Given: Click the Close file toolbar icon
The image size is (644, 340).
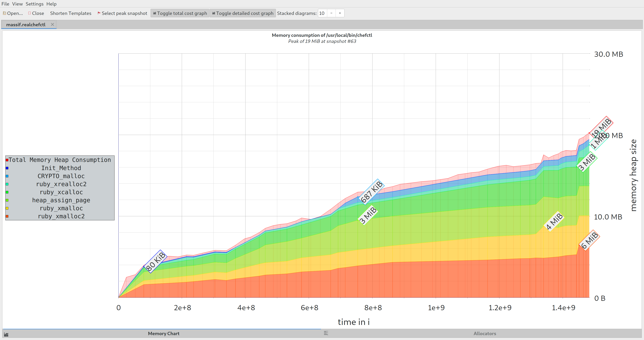Looking at the screenshot, I should 30,13.
